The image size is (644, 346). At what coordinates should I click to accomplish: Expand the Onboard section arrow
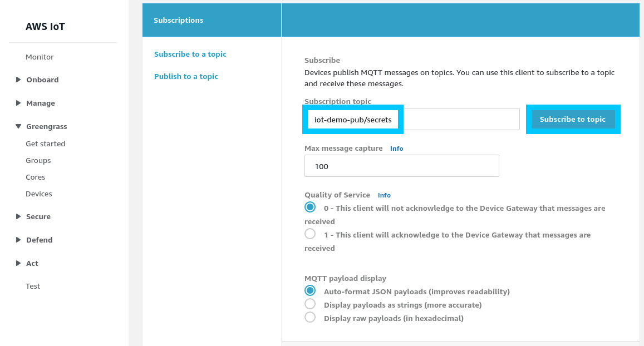pos(19,80)
